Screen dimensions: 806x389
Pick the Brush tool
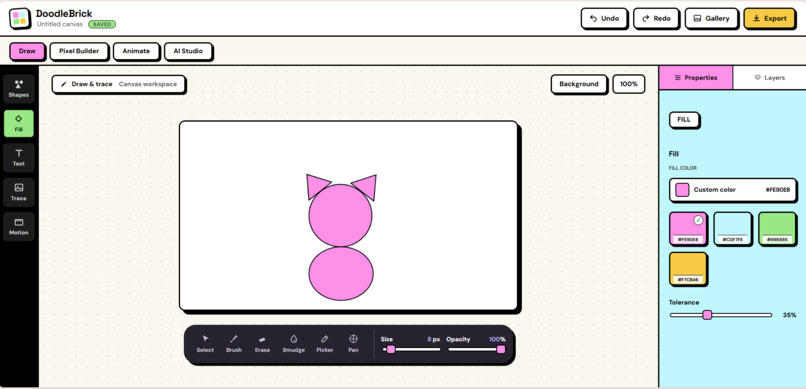click(x=234, y=344)
